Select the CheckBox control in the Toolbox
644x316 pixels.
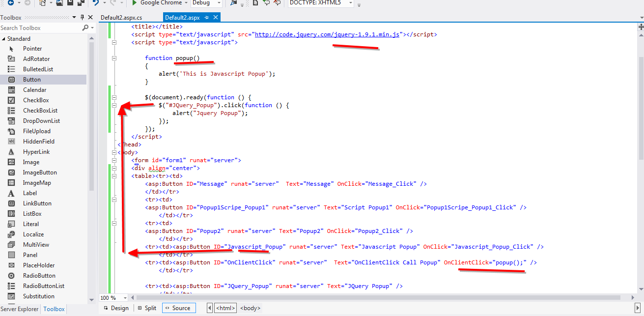click(43, 100)
